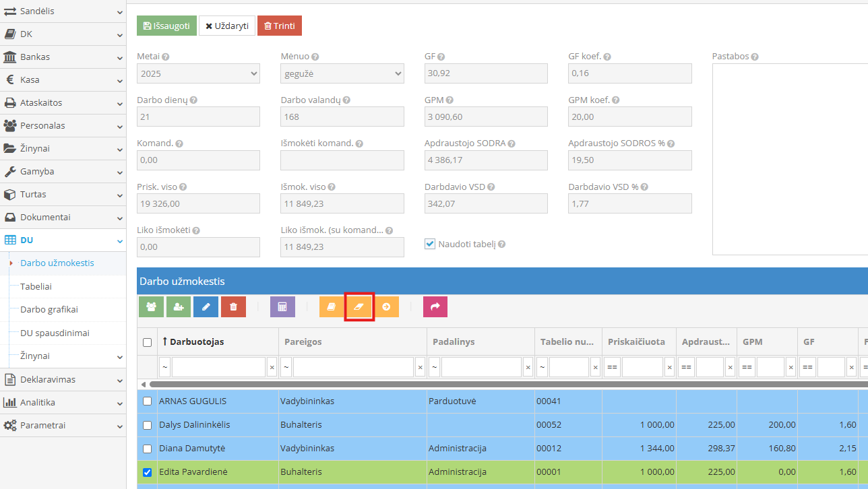Open DU spausdinimai in the sidebar
This screenshot has height=489, width=868.
[x=55, y=333]
